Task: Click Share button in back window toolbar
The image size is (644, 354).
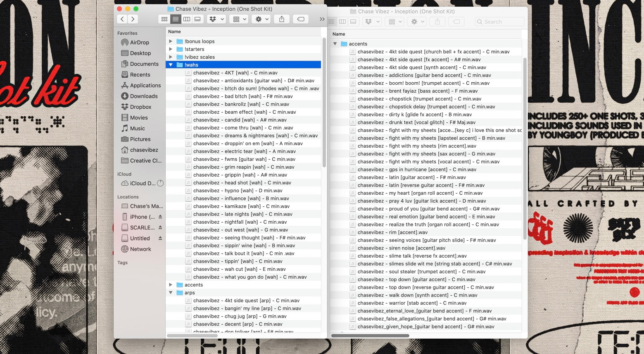Action: point(437,22)
